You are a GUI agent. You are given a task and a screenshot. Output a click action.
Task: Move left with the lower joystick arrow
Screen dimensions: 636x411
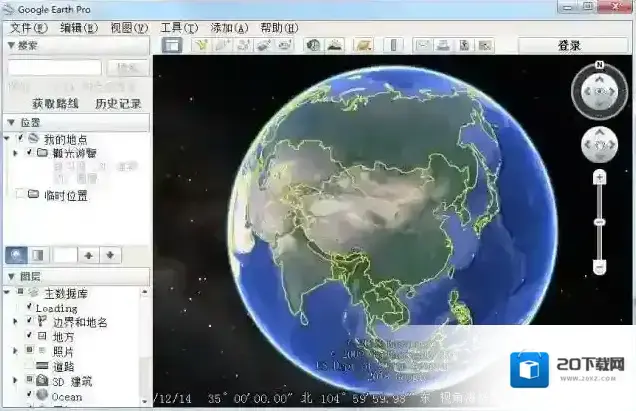coord(588,144)
